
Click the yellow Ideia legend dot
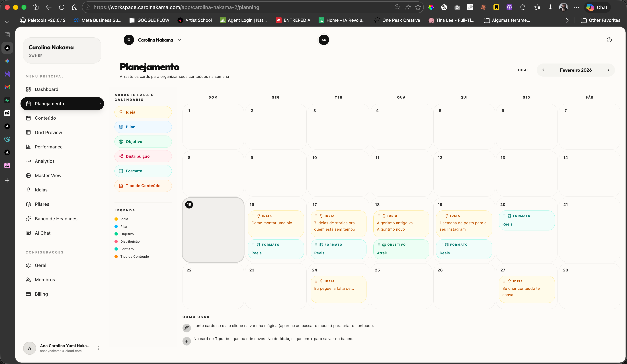[x=116, y=219]
